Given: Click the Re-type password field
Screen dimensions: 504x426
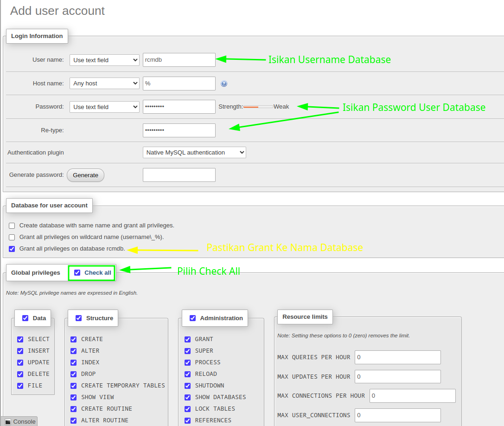Looking at the screenshot, I should [x=179, y=130].
